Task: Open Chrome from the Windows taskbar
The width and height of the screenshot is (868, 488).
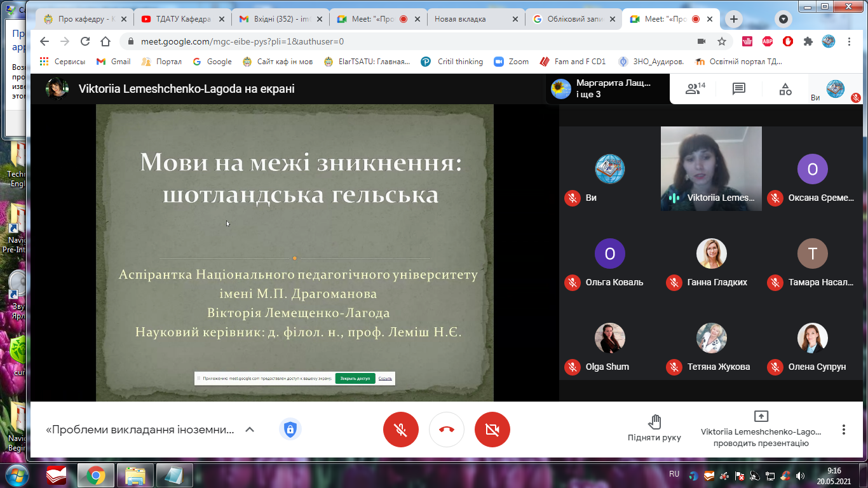Action: [96, 475]
